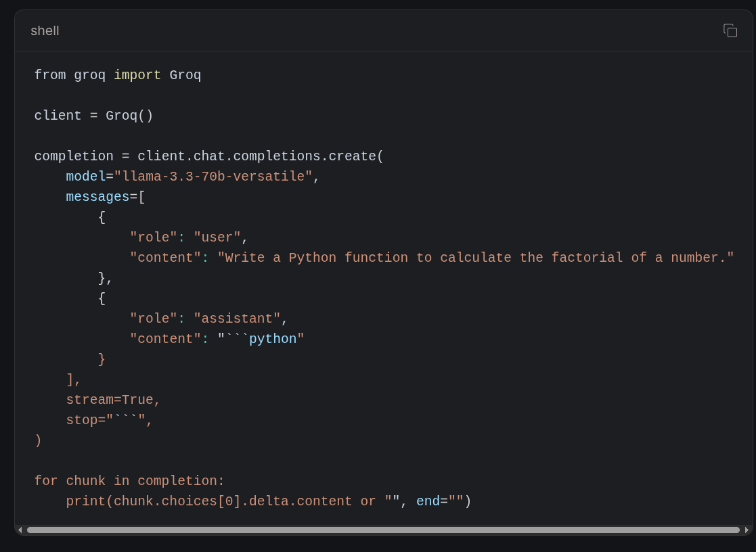Click the "shell" language label
Image resolution: width=756 pixels, height=552 pixels.
[x=45, y=31]
